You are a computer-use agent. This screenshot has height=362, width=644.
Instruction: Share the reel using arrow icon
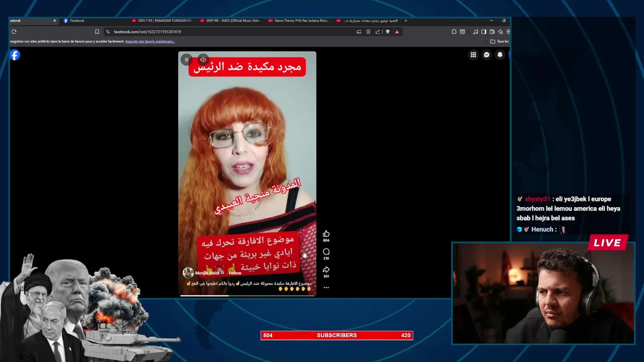pyautogui.click(x=326, y=269)
